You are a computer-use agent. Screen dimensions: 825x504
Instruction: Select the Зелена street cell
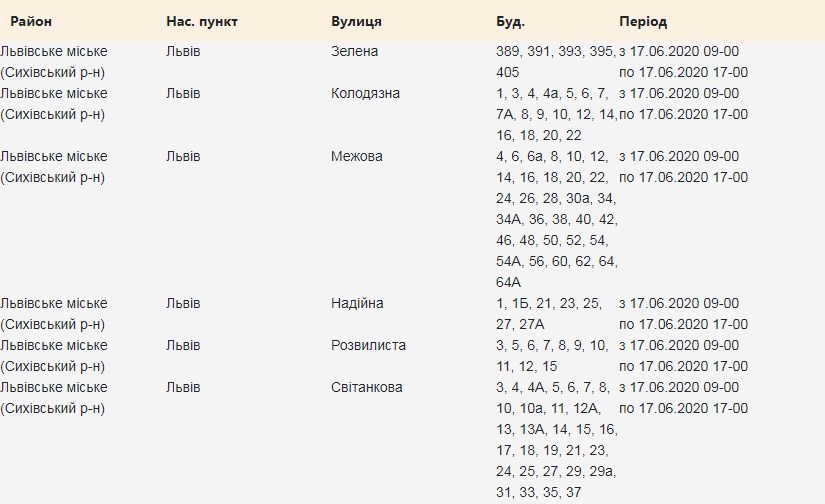(354, 51)
